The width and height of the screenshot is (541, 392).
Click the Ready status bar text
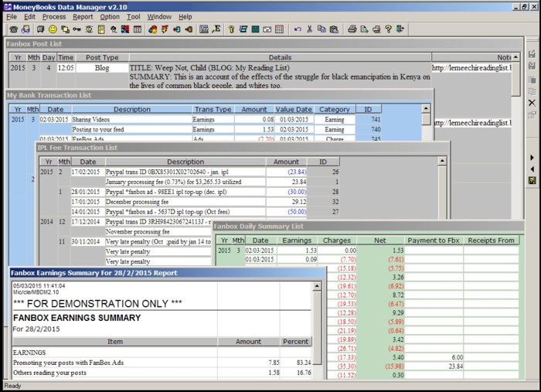click(x=12, y=386)
